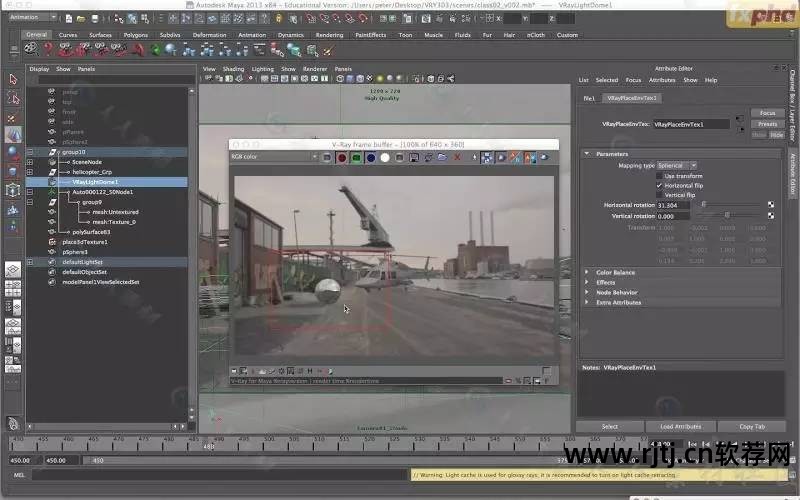Click input connection arrow beside VRayPlaceEnvTex field
The image size is (800, 500).
[x=739, y=119]
